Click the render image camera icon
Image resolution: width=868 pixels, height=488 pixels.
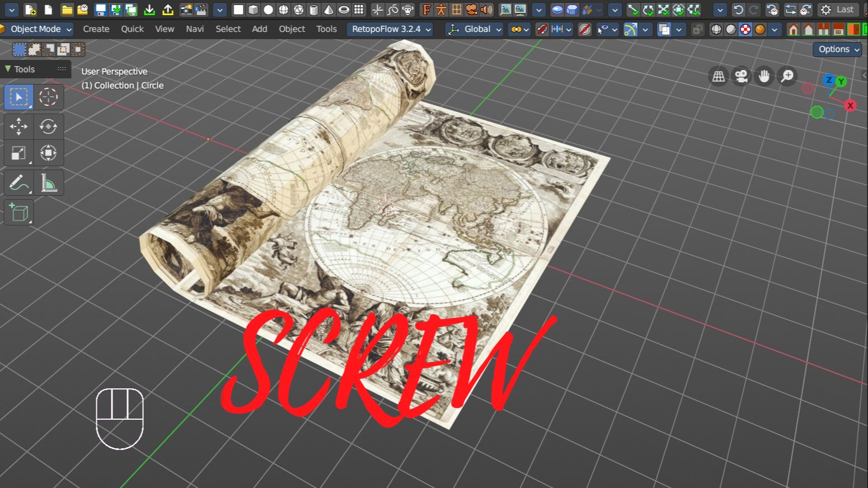tap(186, 10)
